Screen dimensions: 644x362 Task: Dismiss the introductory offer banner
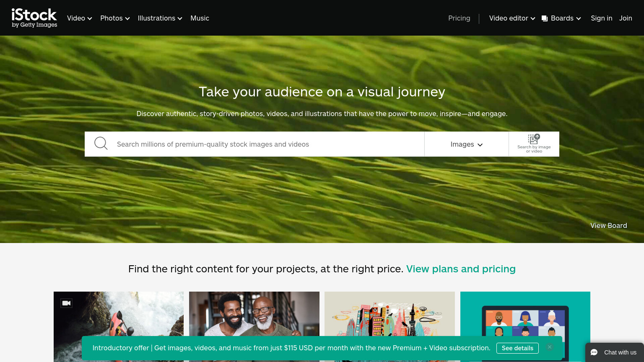coord(549,347)
